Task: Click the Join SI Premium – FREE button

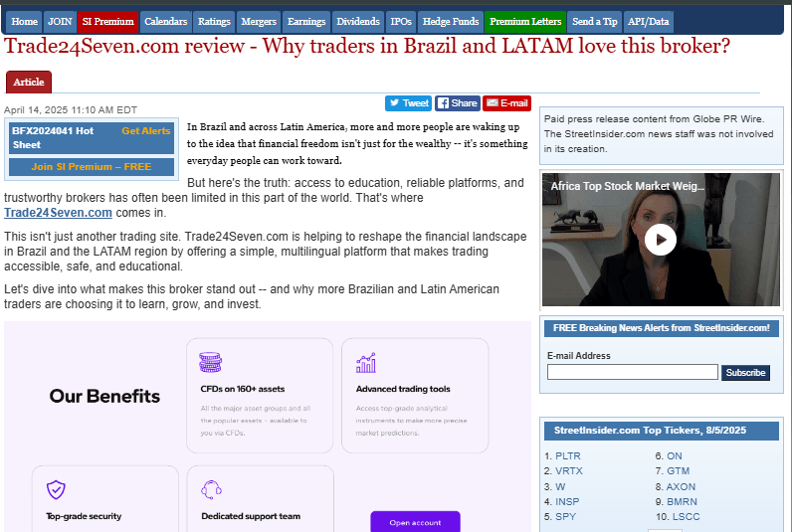Action: click(x=92, y=167)
